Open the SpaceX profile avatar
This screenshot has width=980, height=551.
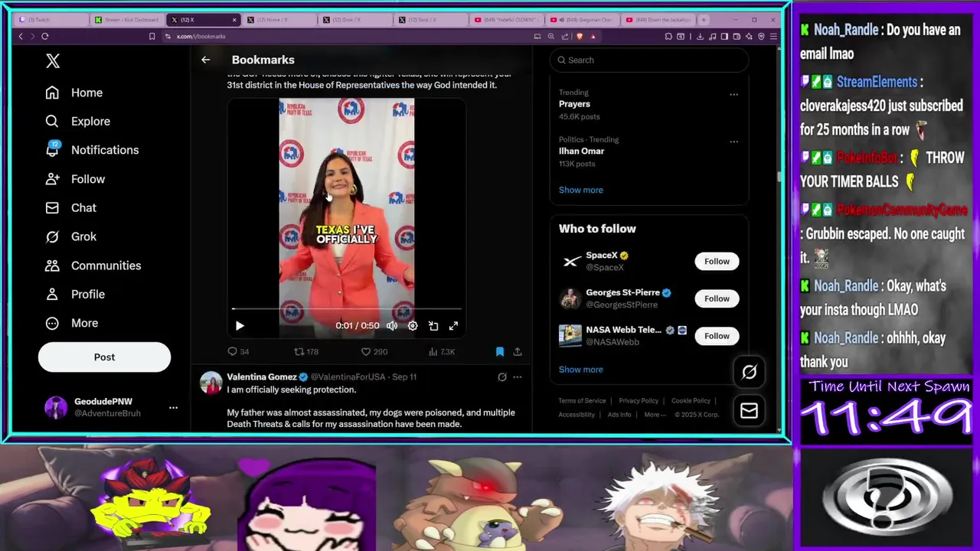570,262
